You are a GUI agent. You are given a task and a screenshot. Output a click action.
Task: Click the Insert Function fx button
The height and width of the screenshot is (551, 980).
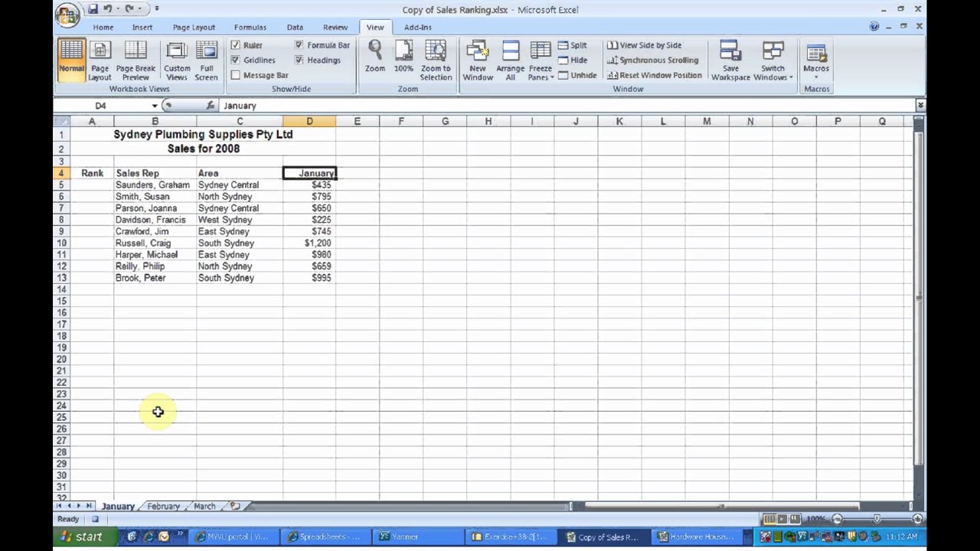211,106
